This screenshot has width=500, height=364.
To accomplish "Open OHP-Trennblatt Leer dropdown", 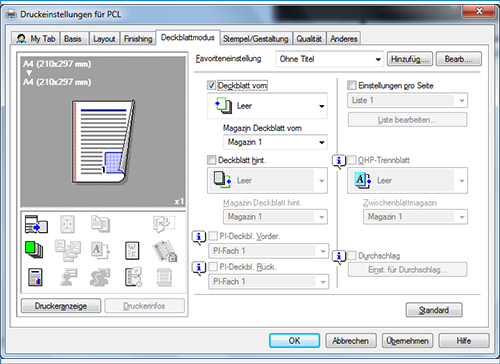I will (407, 181).
